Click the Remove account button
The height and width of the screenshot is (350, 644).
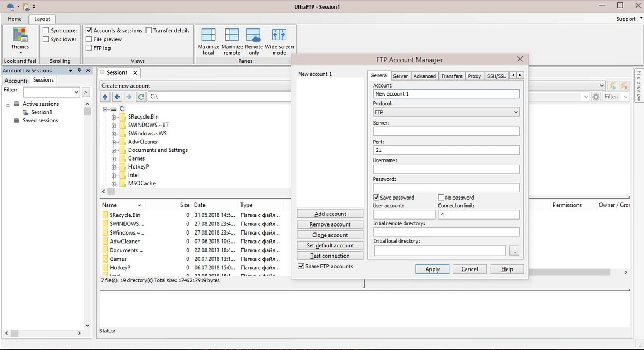[330, 224]
